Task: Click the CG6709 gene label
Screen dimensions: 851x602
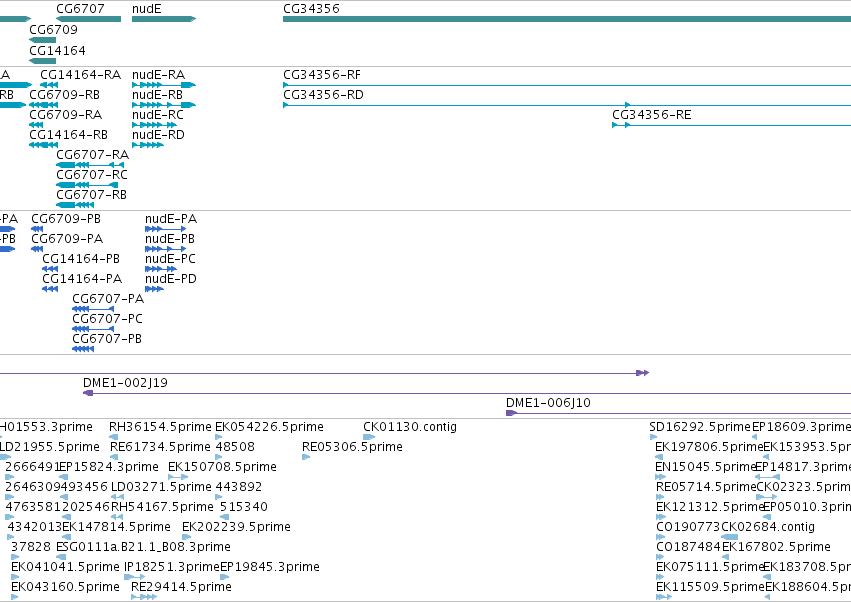Action: [53, 29]
